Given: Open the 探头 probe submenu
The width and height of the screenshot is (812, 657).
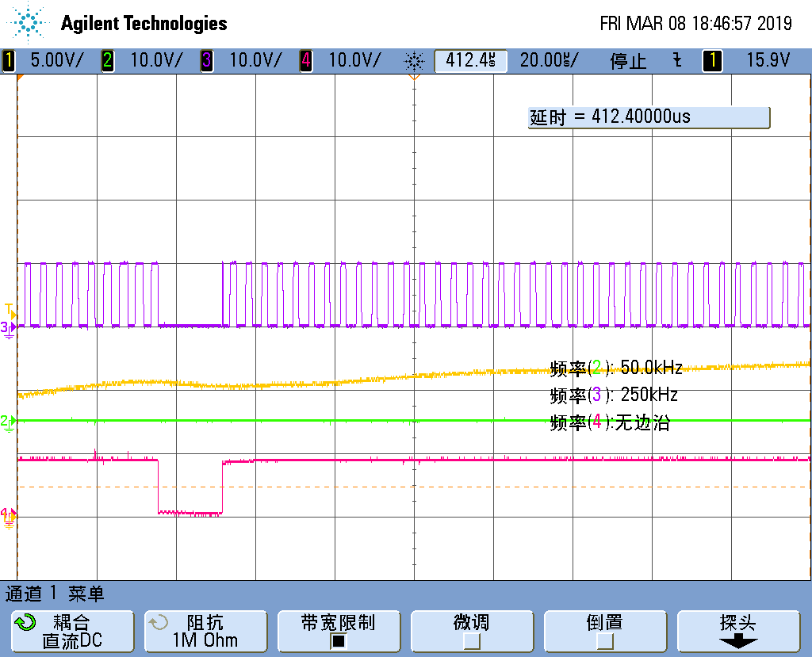Looking at the screenshot, I should pyautogui.click(x=738, y=631).
